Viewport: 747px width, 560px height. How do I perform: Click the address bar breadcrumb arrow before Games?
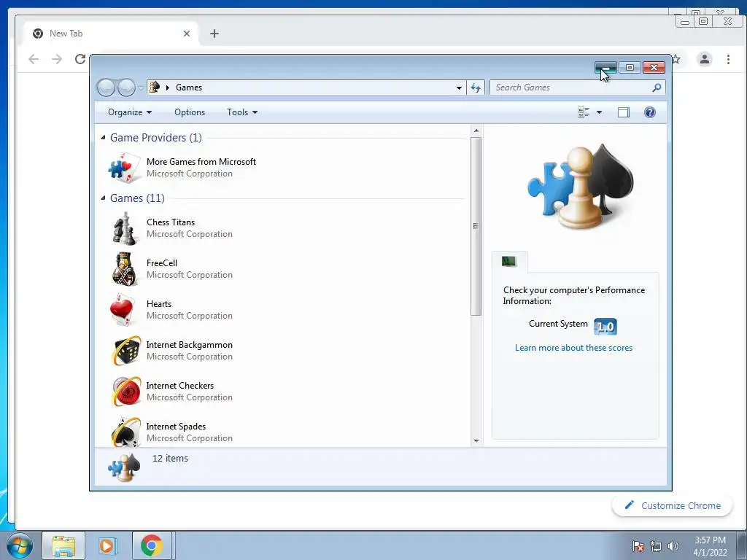(168, 87)
